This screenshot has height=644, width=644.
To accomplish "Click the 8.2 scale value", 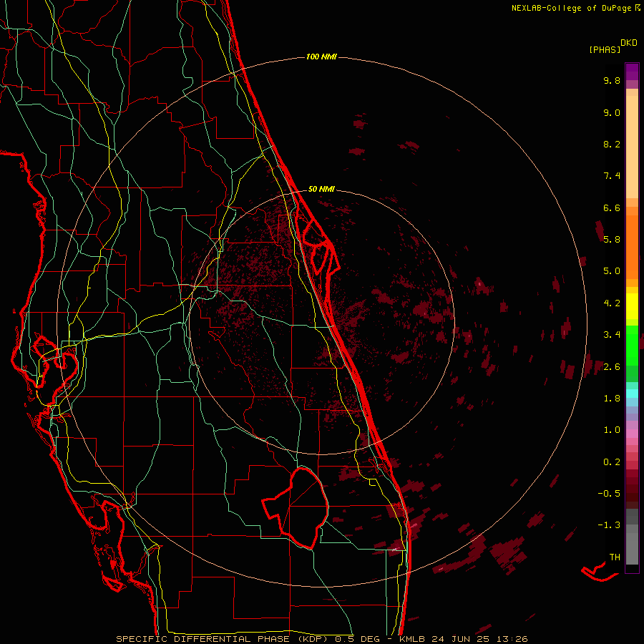I will pos(612,144).
